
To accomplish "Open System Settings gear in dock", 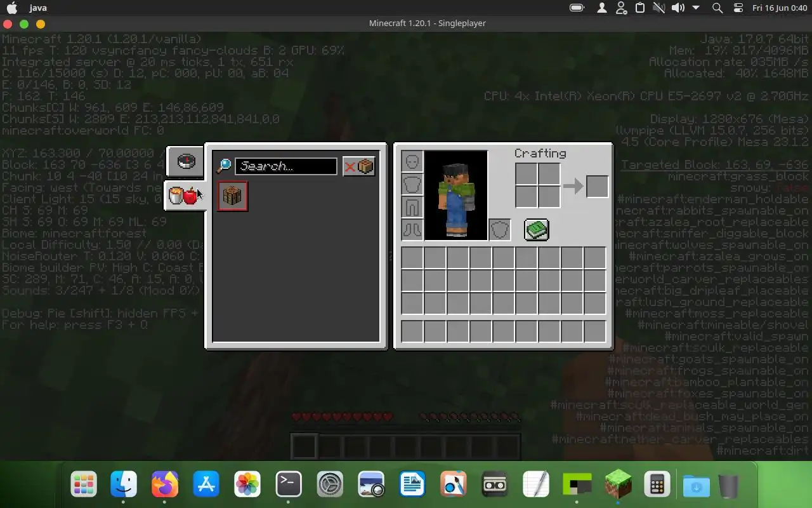I will click(x=330, y=485).
